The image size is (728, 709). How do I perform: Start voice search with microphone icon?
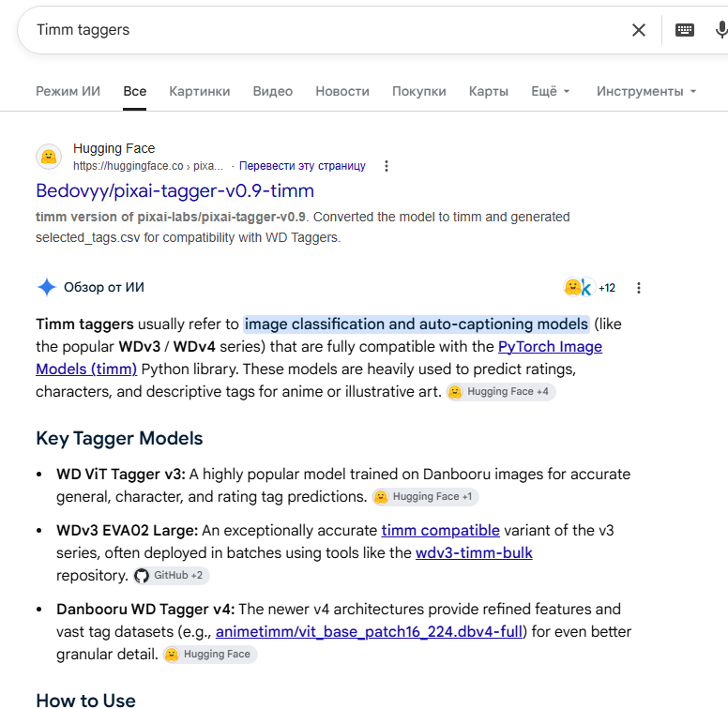click(x=721, y=30)
